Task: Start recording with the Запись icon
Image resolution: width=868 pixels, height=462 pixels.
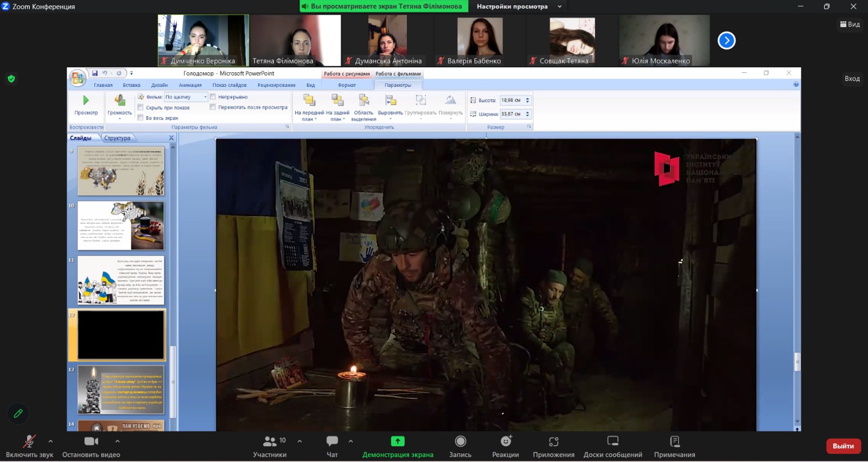Action: (460, 441)
